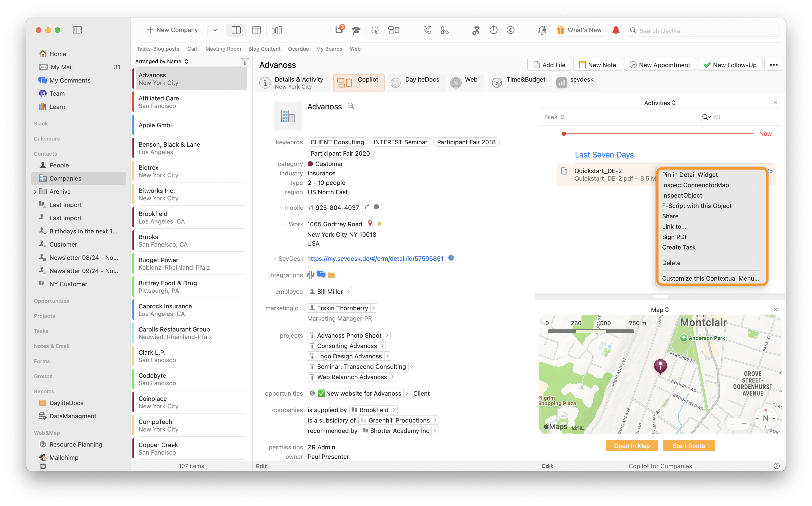This screenshot has height=506, width=812.
Task: Click the chat integration icon
Action: 321,275
